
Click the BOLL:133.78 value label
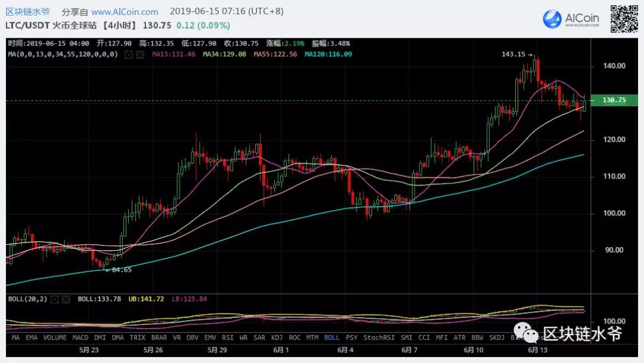point(100,299)
